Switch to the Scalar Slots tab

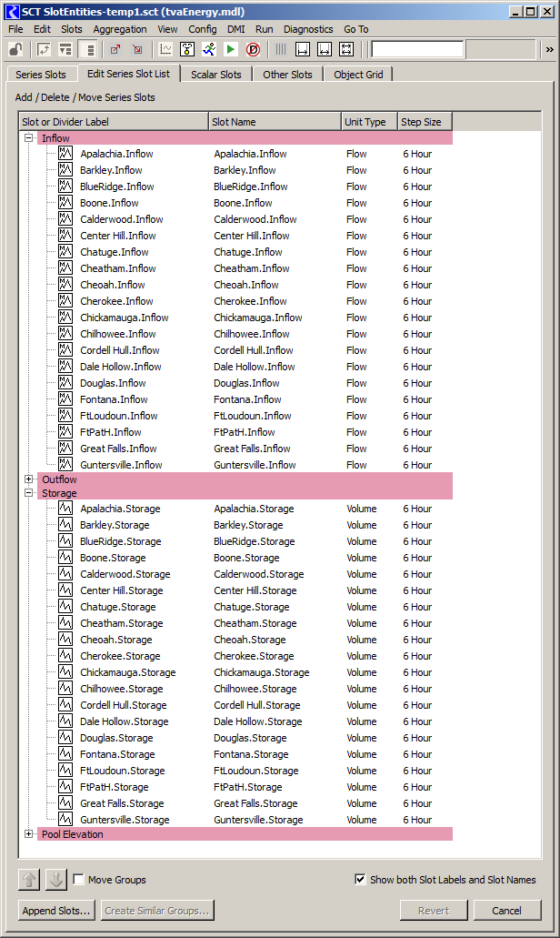[x=215, y=75]
